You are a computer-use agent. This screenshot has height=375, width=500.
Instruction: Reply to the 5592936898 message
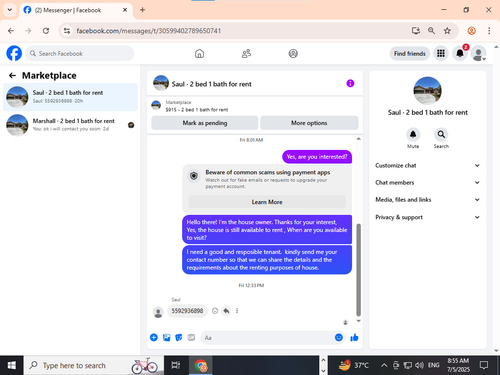click(x=226, y=311)
